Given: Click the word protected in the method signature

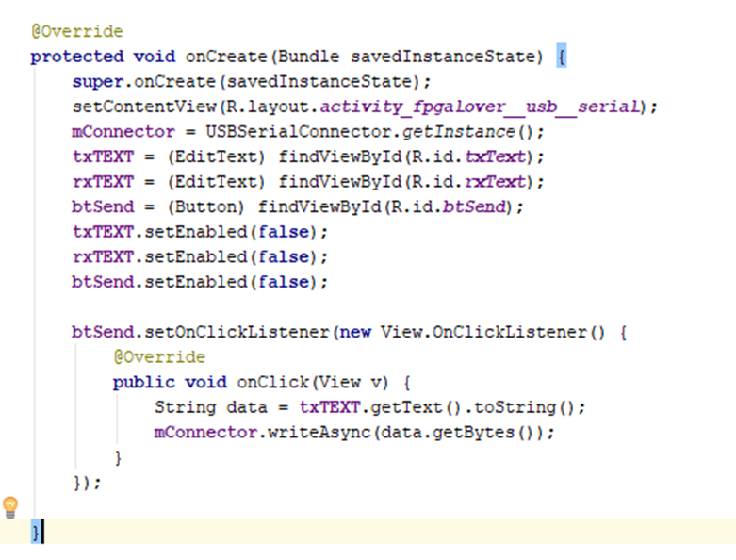Looking at the screenshot, I should point(77,57).
